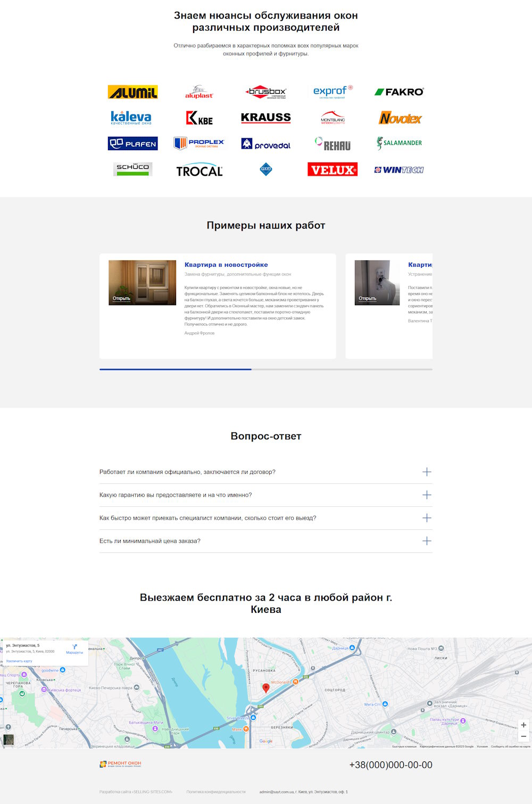This screenshot has width=532, height=804.
Task: Click the Андрей Фролов author name
Action: (199, 333)
